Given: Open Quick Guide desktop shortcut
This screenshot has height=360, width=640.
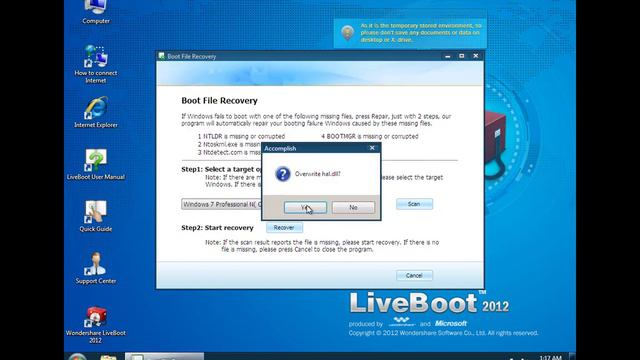Looking at the screenshot, I should coord(96,216).
